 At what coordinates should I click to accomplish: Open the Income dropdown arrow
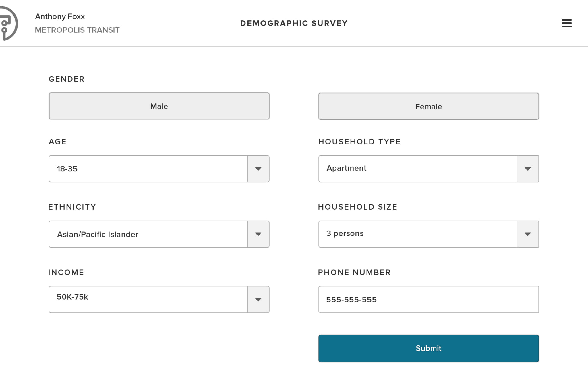pyautogui.click(x=258, y=299)
